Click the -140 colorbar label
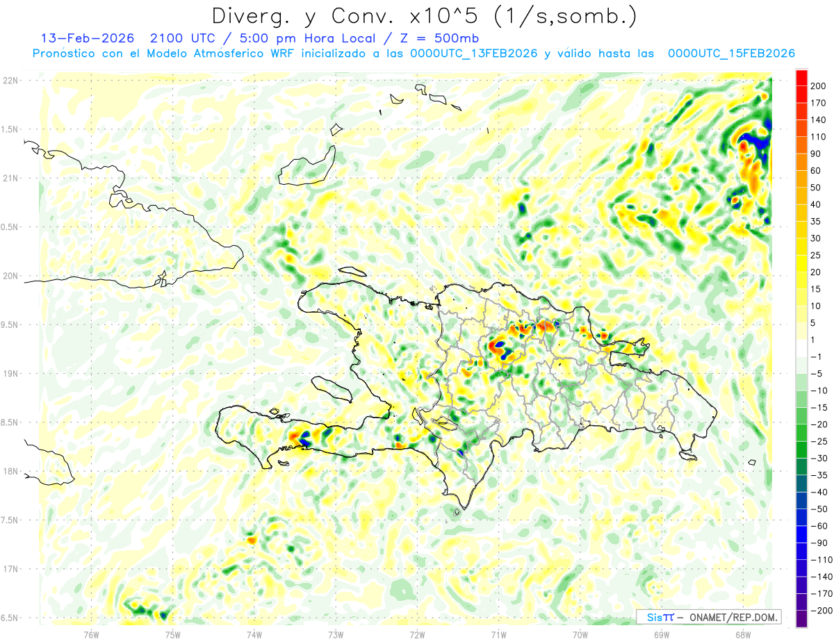834x644 pixels. [x=823, y=577]
